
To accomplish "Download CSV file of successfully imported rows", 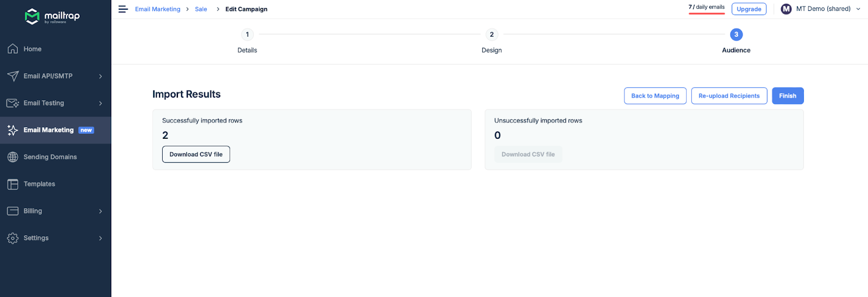I will (x=196, y=154).
